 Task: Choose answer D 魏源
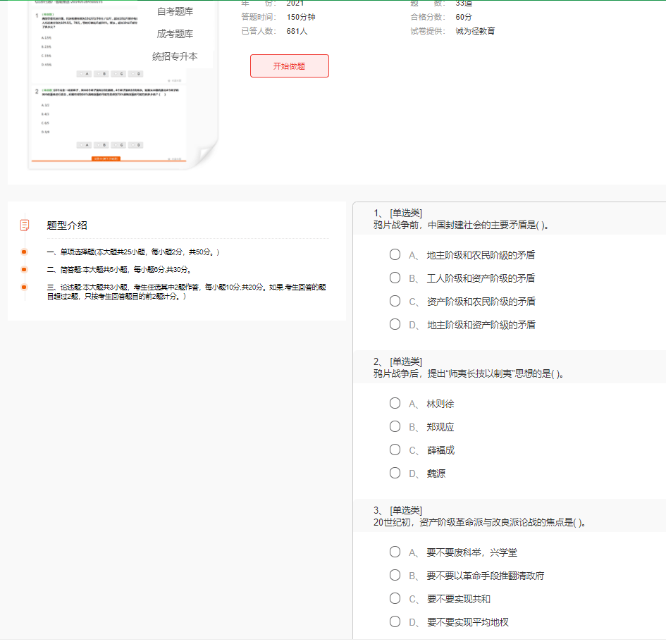click(395, 473)
